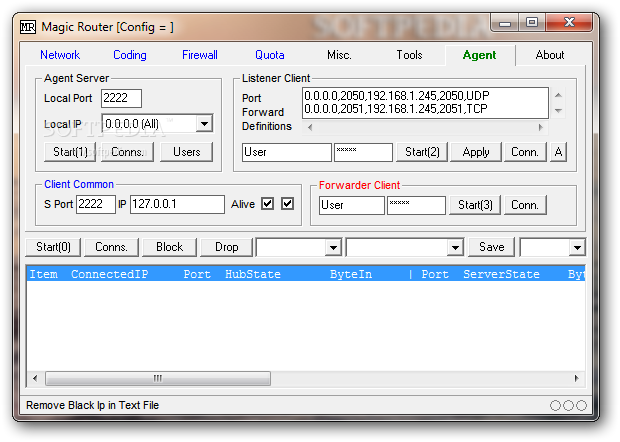Viewport: 620px width, 442px height.
Task: Click Conn. in Listener Client
Action: pyautogui.click(x=525, y=152)
